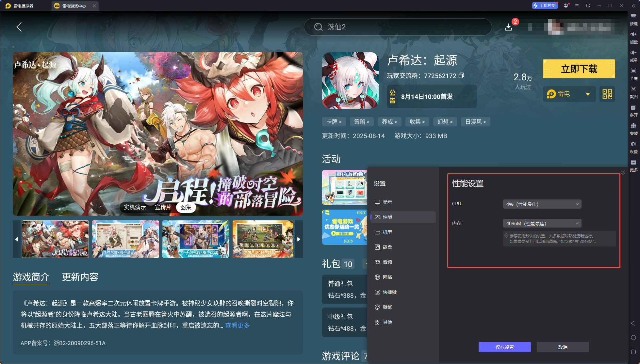Select 音频 in settings menu

[x=403, y=262]
